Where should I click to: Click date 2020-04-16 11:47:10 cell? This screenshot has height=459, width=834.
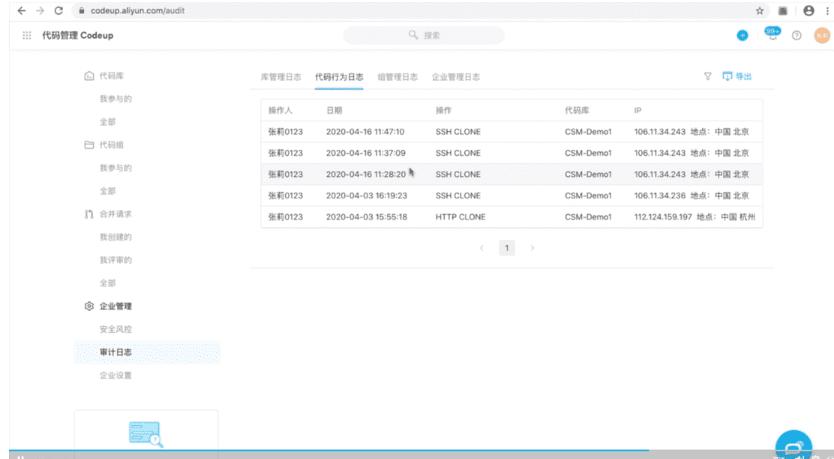(365, 131)
